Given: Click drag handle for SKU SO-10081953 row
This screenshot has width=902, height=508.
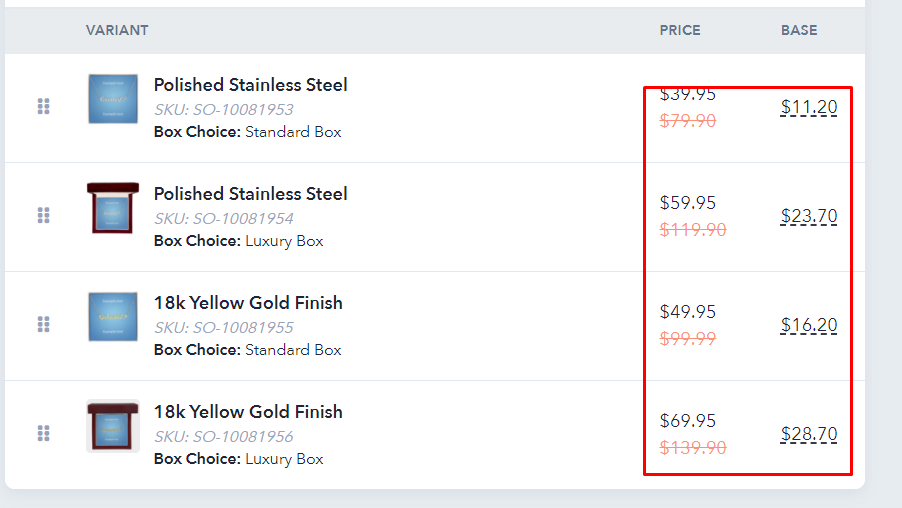Looking at the screenshot, I should click(x=44, y=106).
